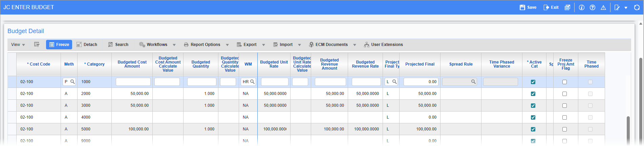
Task: Click the Project Final Type lookup magnifier
Action: (x=394, y=82)
